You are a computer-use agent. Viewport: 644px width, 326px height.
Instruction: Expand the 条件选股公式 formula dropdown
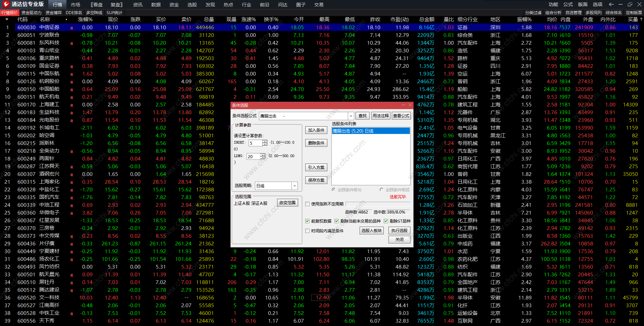coord(351,116)
